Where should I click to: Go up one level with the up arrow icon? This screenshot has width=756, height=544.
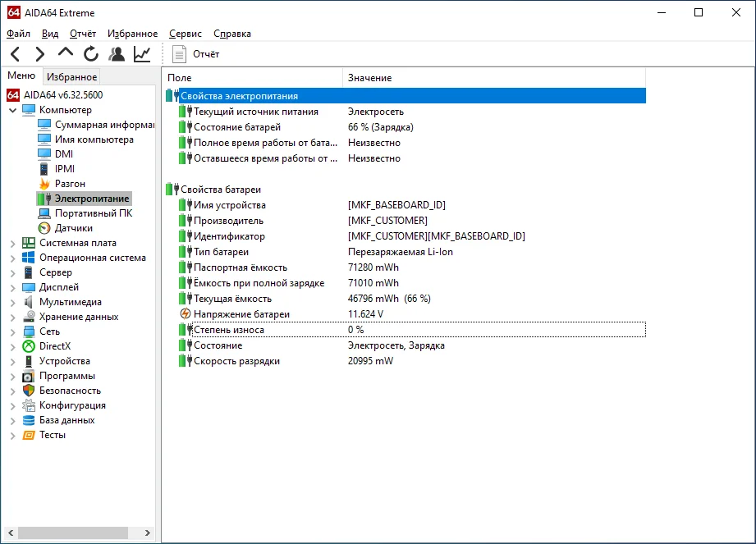click(66, 52)
